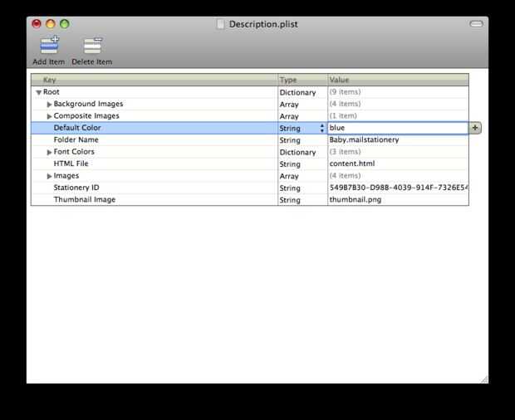Click the (3 items) value of Font Colors
This screenshot has height=420, width=515.
point(345,152)
